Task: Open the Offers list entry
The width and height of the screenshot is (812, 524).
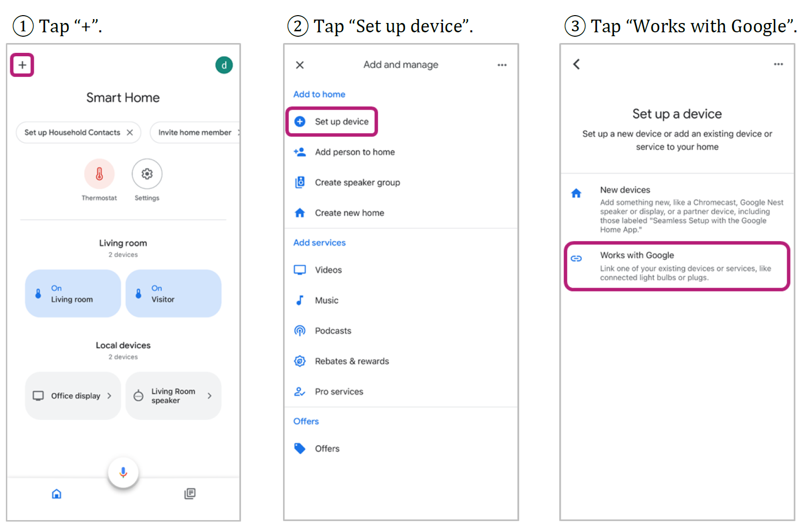Action: [401, 449]
